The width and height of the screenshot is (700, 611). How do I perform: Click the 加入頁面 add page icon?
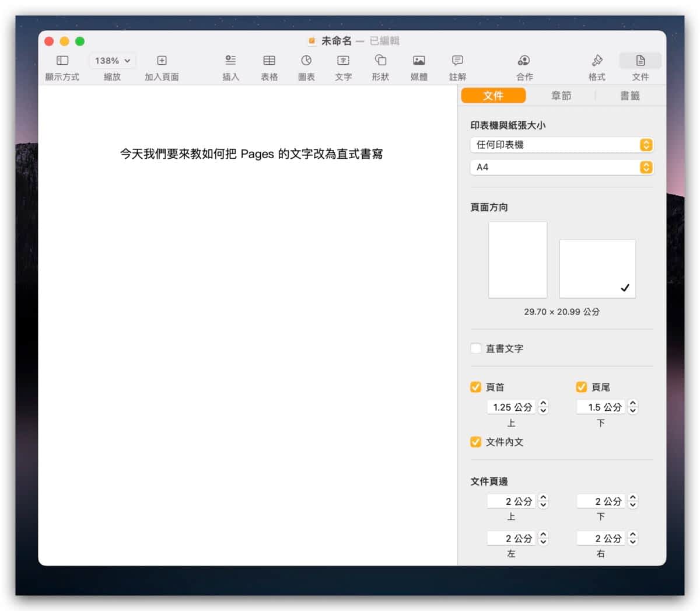pyautogui.click(x=162, y=61)
